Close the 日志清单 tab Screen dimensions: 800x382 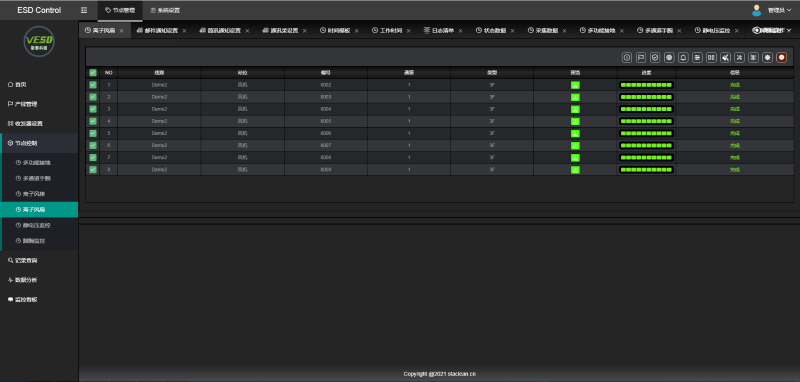coord(460,31)
